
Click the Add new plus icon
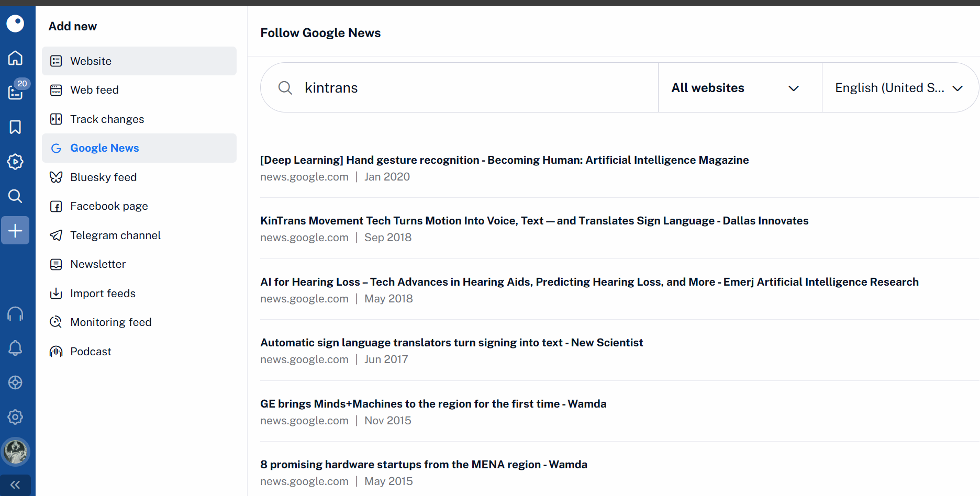[x=15, y=230]
